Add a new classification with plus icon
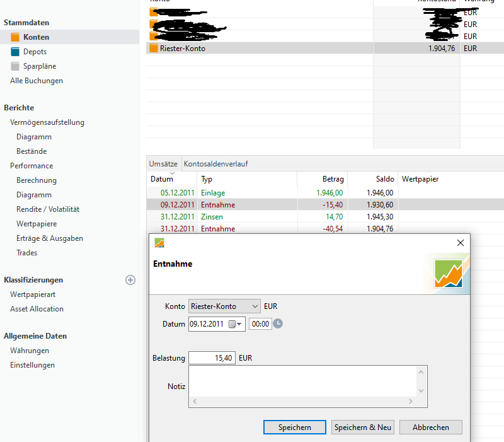Image resolution: width=504 pixels, height=442 pixels. [130, 280]
